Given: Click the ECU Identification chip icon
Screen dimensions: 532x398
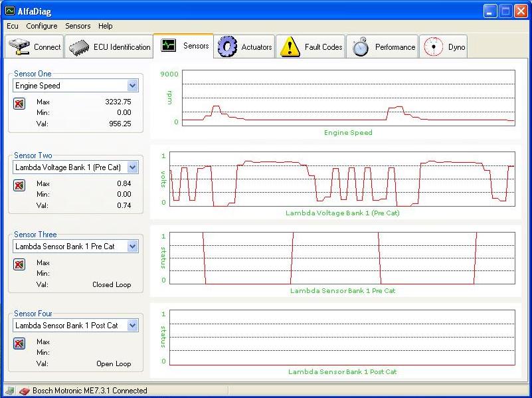Looking at the screenshot, I should click(x=80, y=47).
